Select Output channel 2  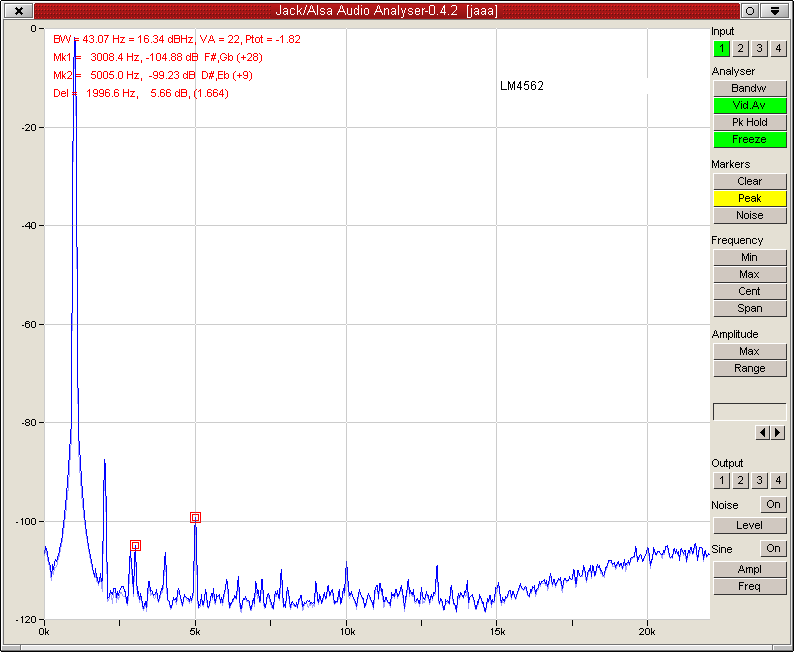pyautogui.click(x=740, y=480)
